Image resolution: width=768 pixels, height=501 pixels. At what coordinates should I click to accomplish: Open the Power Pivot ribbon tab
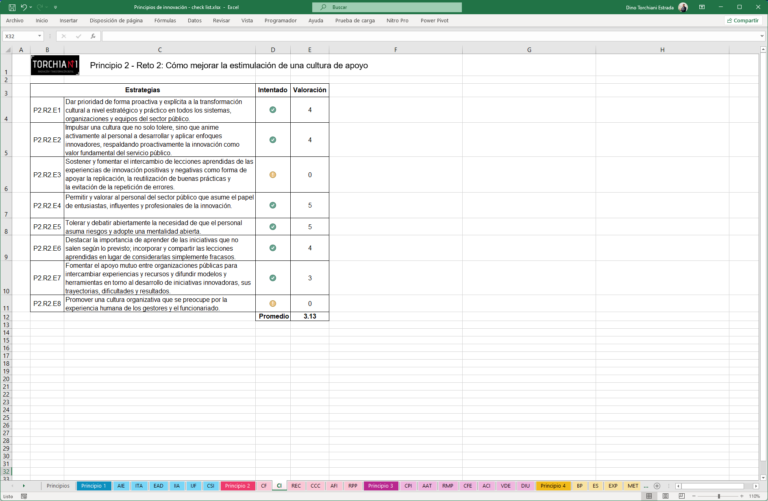[434, 21]
